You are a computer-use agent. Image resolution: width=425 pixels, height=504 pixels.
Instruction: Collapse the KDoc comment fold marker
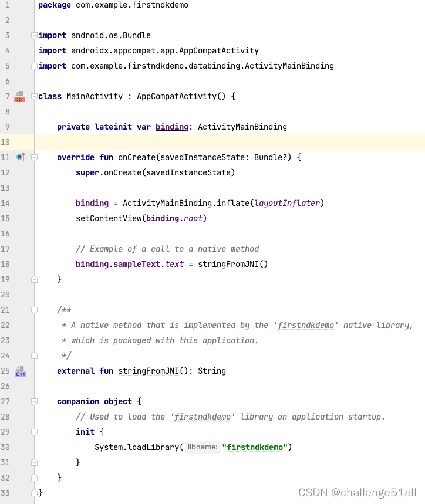point(34,310)
